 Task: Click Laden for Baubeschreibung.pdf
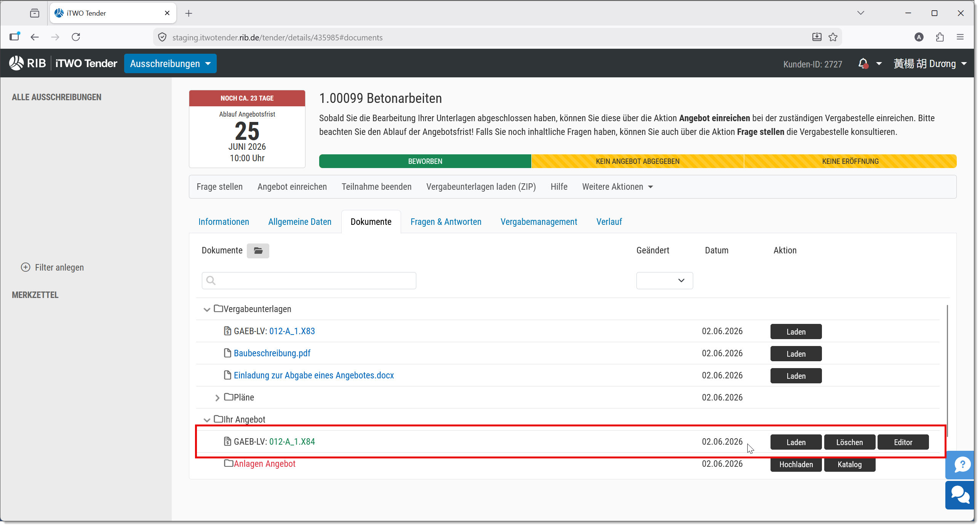click(796, 354)
